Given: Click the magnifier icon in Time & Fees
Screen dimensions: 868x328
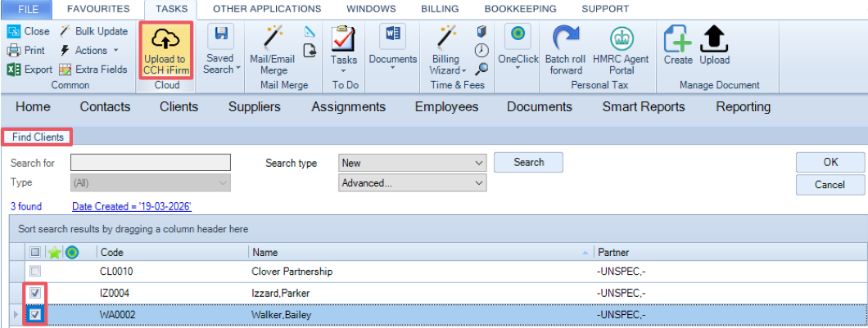Looking at the screenshot, I should tap(481, 70).
